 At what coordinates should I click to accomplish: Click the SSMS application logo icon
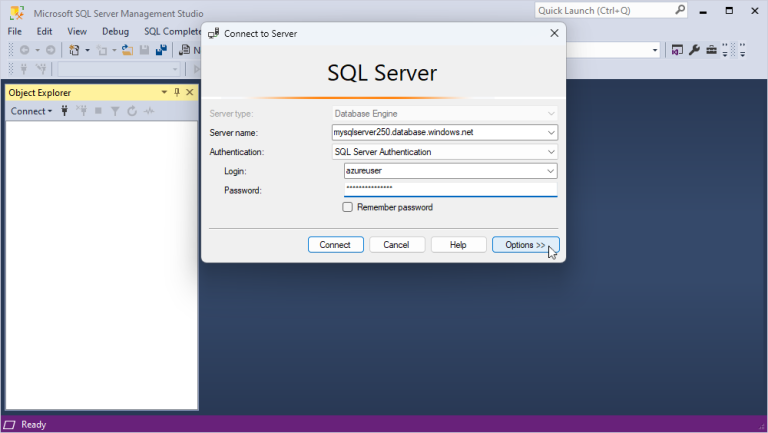[17, 13]
